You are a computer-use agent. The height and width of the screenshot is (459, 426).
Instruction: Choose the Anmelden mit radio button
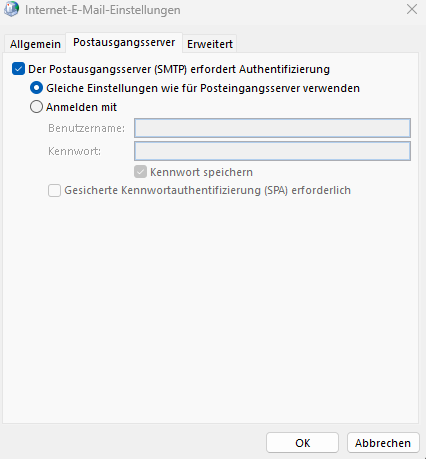(x=36, y=107)
